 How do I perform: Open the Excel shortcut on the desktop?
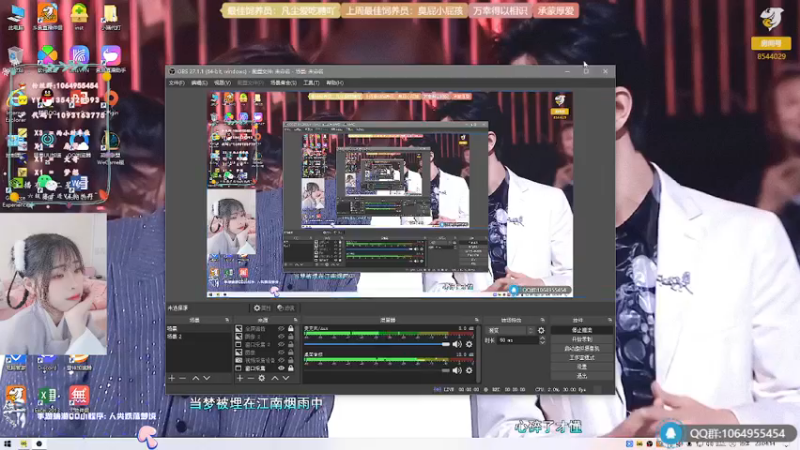pos(47,398)
